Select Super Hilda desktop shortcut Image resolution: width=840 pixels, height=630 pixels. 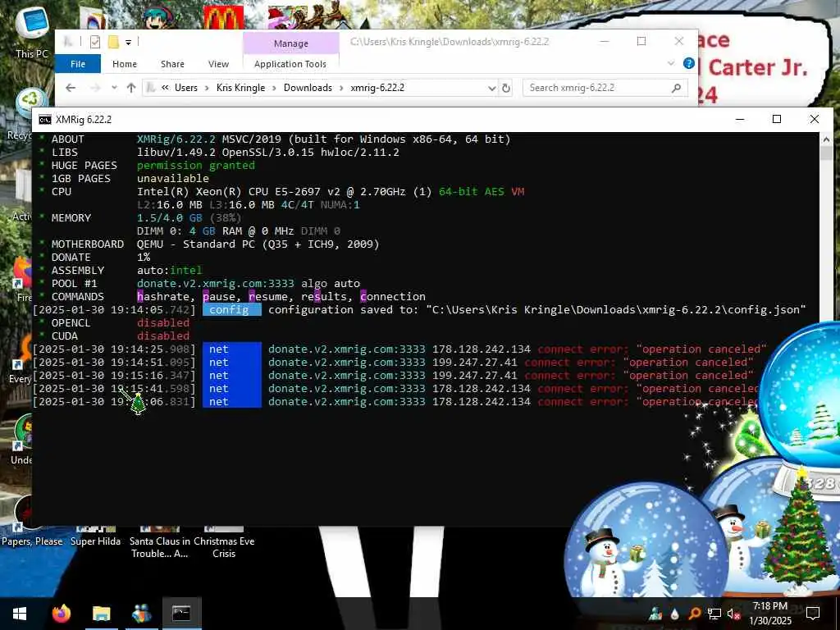(95, 536)
